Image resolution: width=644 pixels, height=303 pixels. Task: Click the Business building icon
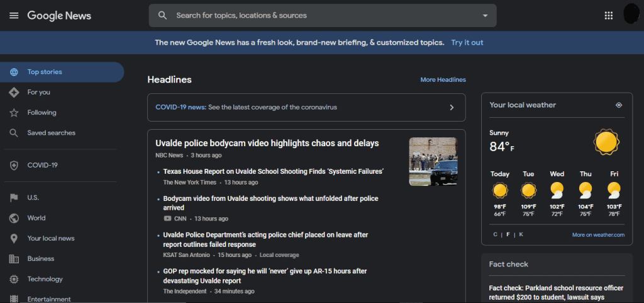[14, 259]
